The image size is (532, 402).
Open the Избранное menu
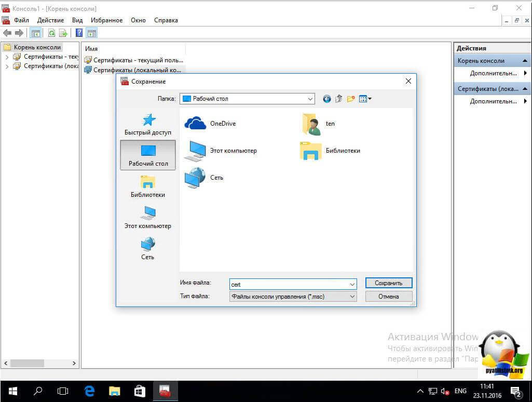click(x=106, y=20)
